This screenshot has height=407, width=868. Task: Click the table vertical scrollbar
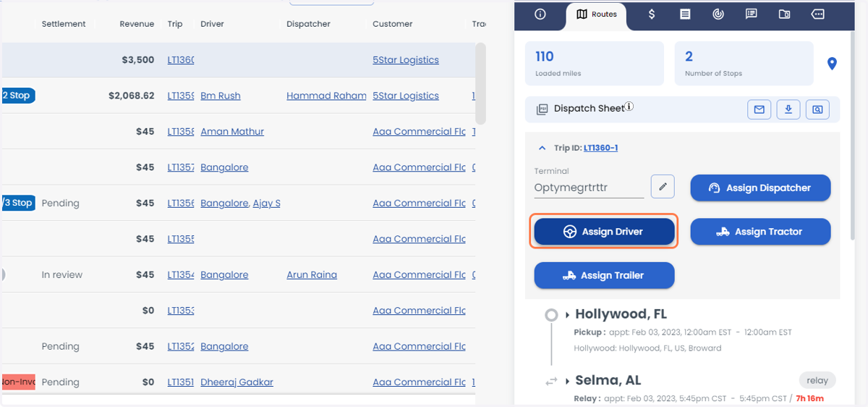pos(480,83)
